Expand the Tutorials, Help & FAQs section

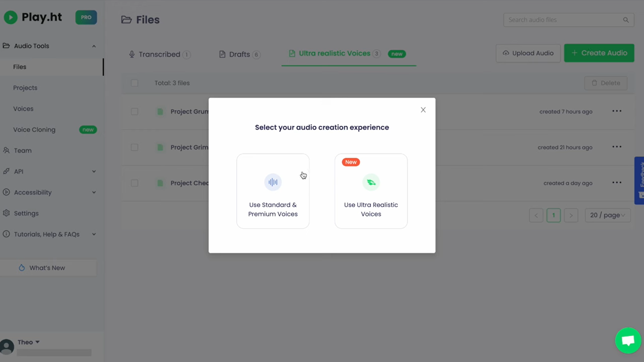pyautogui.click(x=94, y=234)
